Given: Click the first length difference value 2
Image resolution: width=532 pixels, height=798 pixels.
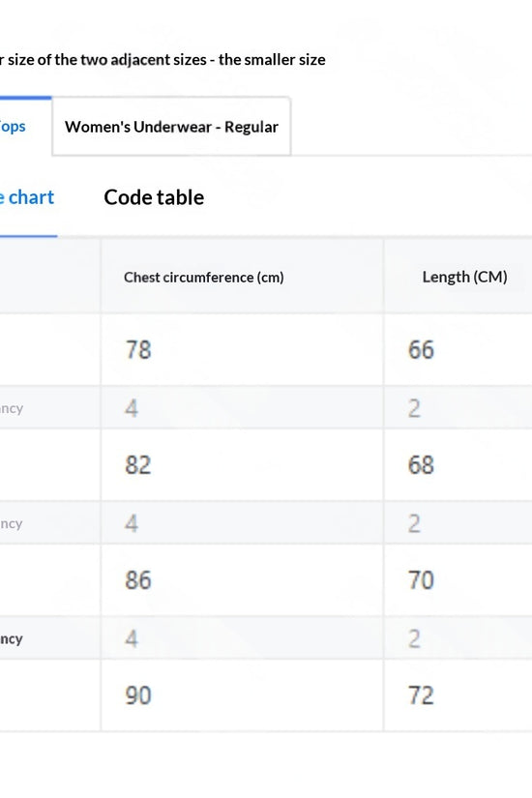Looking at the screenshot, I should (x=414, y=408).
